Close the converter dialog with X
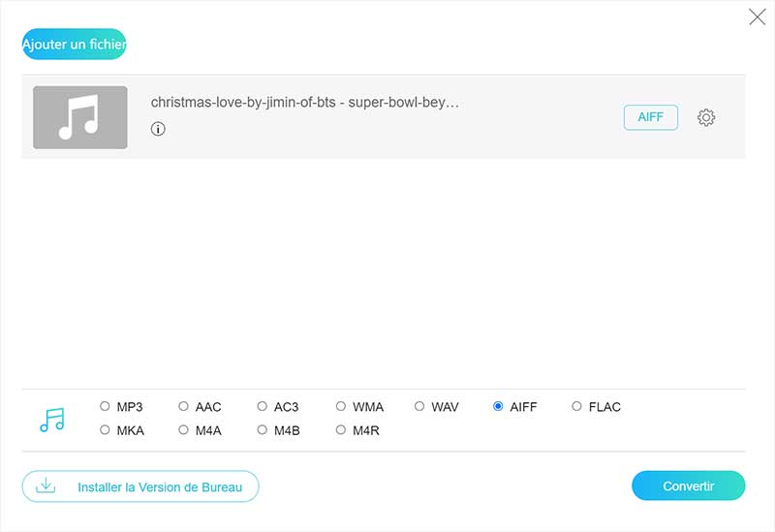Viewport: 775px width, 532px height. pos(757,16)
